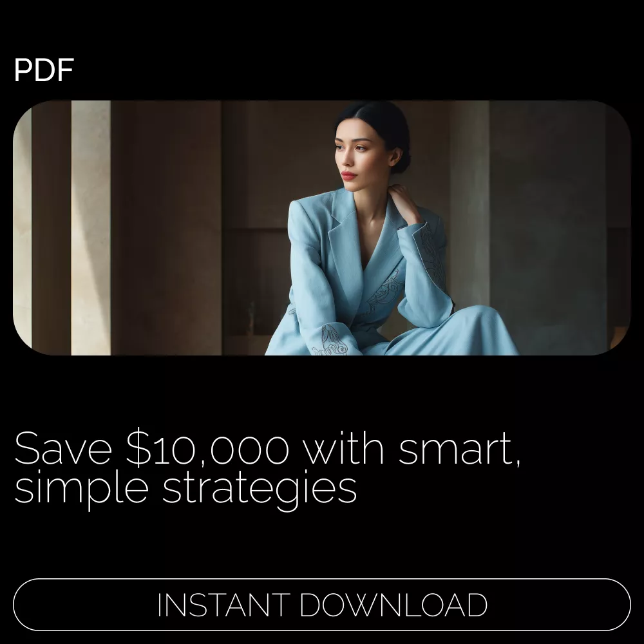Open the banner photo of the woman
Screen dimensions: 644x644
click(321, 227)
